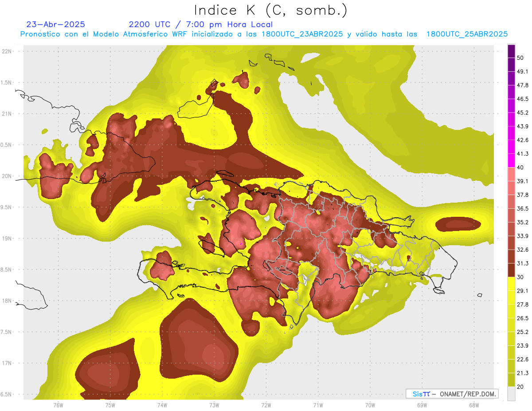
Task: Click the "68W" longitude label
Action: click(473, 405)
